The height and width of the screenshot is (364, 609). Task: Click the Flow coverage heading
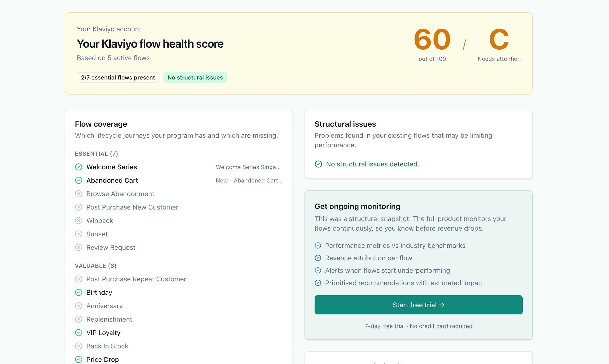tap(101, 124)
